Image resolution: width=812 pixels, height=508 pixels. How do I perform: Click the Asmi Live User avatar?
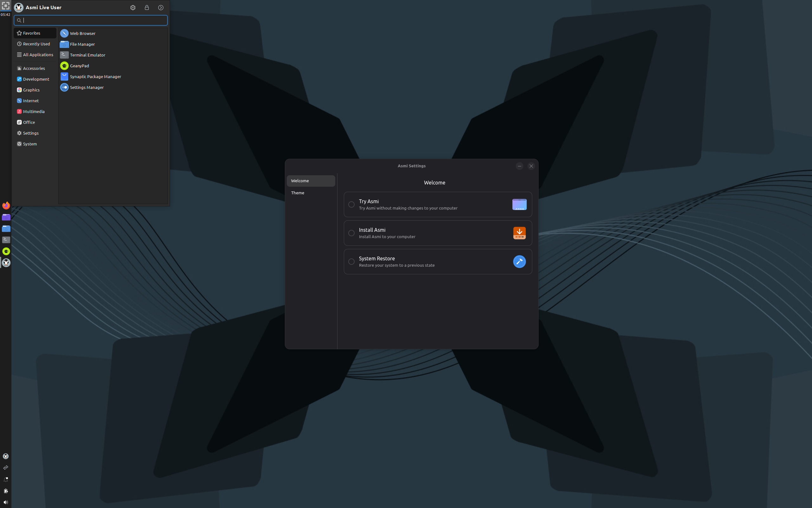19,7
